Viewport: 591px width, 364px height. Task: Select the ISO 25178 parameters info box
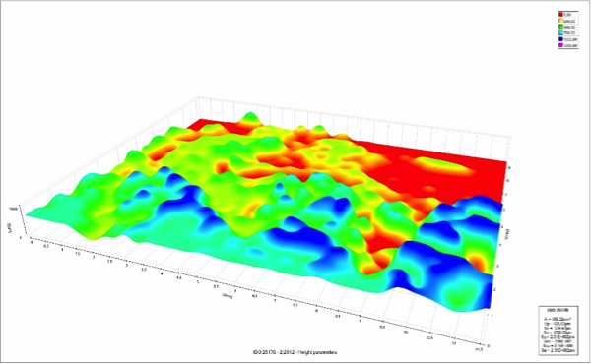click(x=553, y=331)
